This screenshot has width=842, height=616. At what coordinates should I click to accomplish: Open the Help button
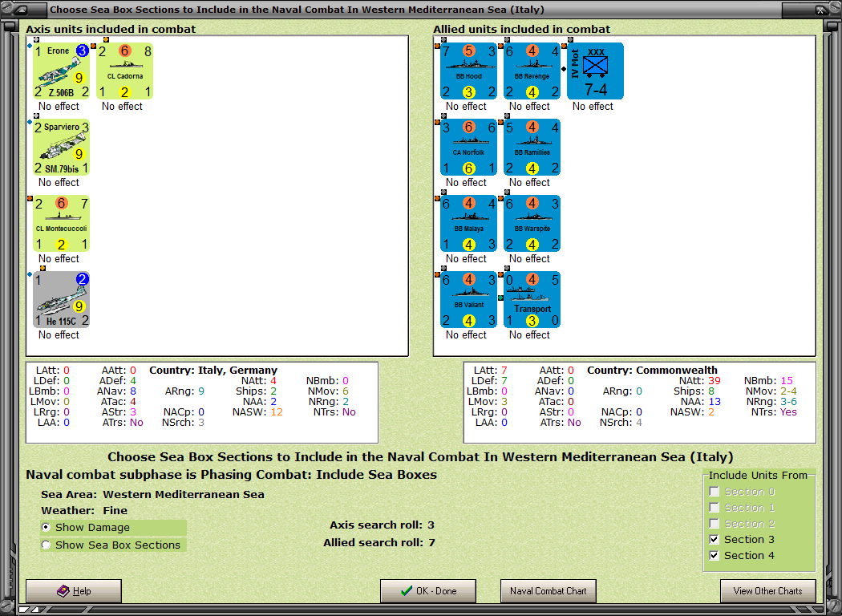click(x=74, y=591)
